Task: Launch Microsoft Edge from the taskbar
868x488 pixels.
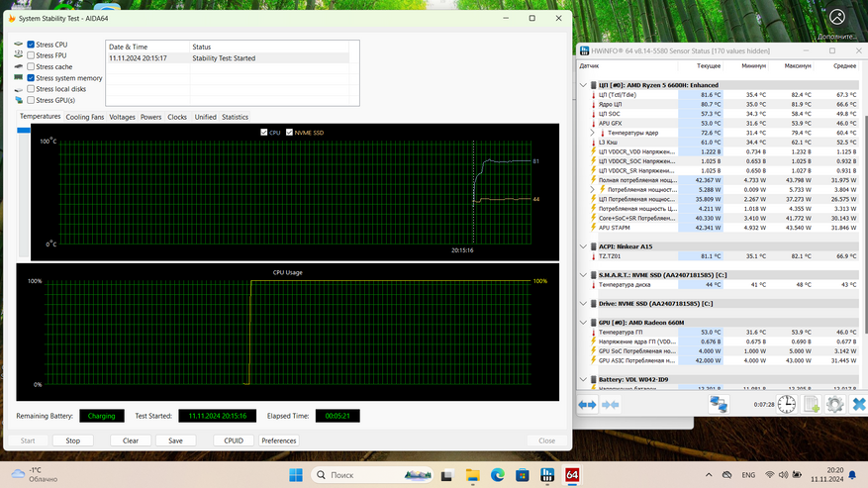Action: point(497,475)
